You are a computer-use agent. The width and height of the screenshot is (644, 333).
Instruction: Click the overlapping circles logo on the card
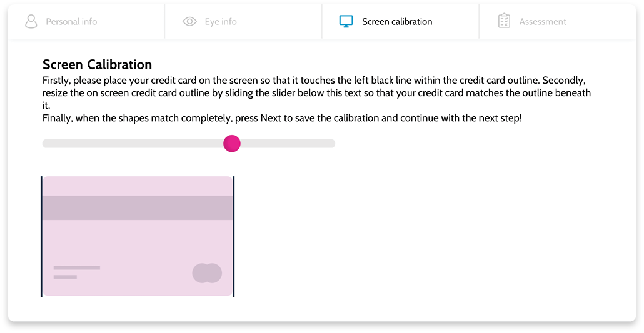coord(207,273)
